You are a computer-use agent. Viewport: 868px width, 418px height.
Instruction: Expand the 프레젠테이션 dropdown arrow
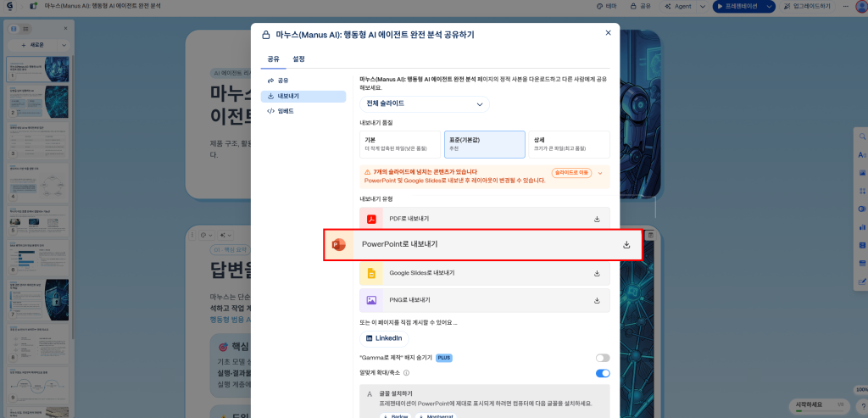pyautogui.click(x=769, y=6)
